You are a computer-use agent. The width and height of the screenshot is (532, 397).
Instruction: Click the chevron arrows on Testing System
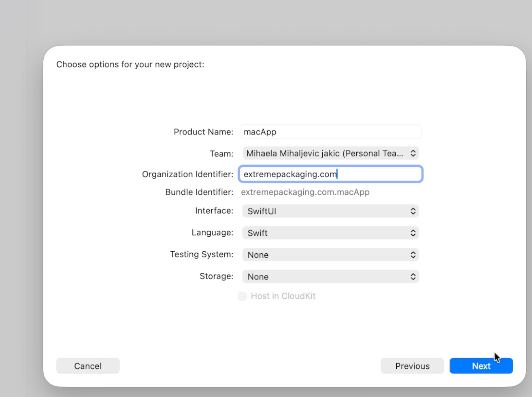point(413,255)
